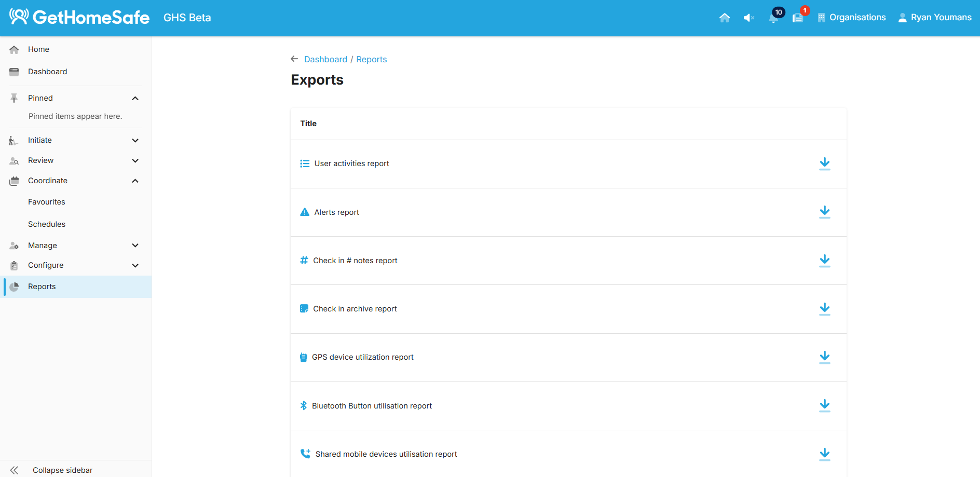This screenshot has width=980, height=477.
Task: Download the Check in # notes report
Action: click(825, 261)
